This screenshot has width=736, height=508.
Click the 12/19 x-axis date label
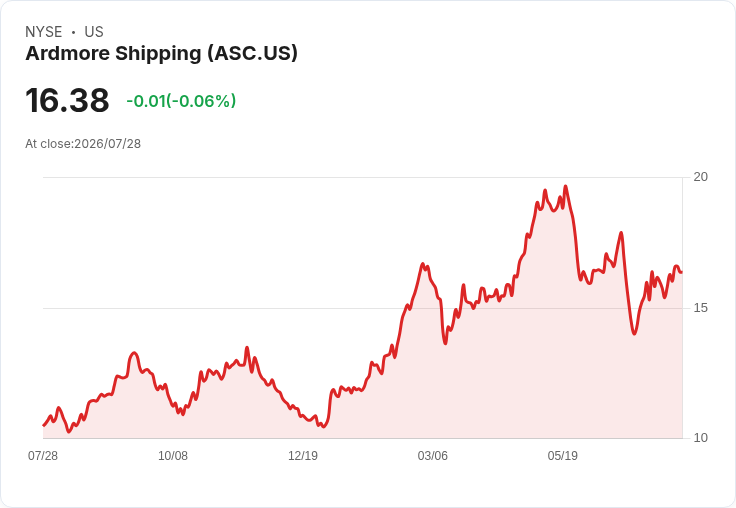[x=303, y=456]
